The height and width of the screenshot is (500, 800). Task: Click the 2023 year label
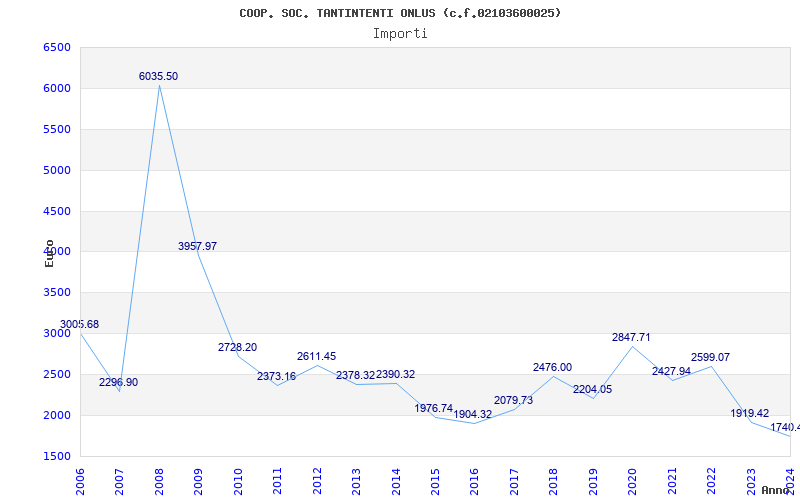click(x=751, y=481)
